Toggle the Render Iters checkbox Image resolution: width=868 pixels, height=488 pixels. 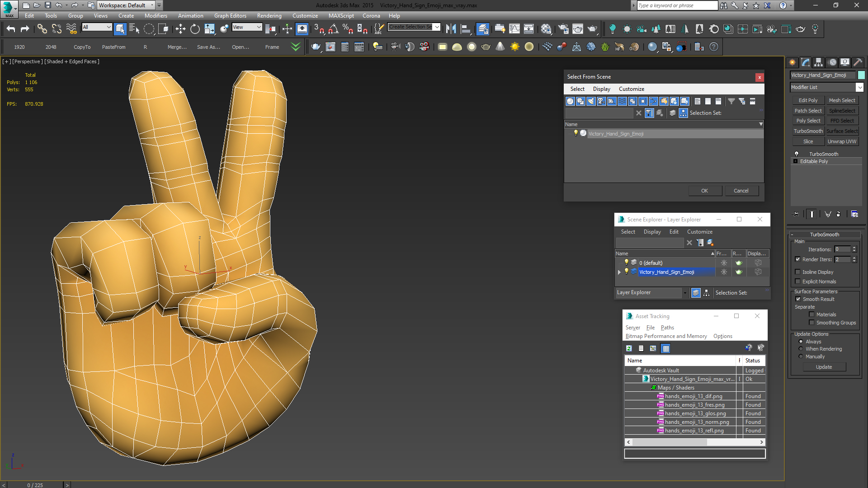[798, 259]
